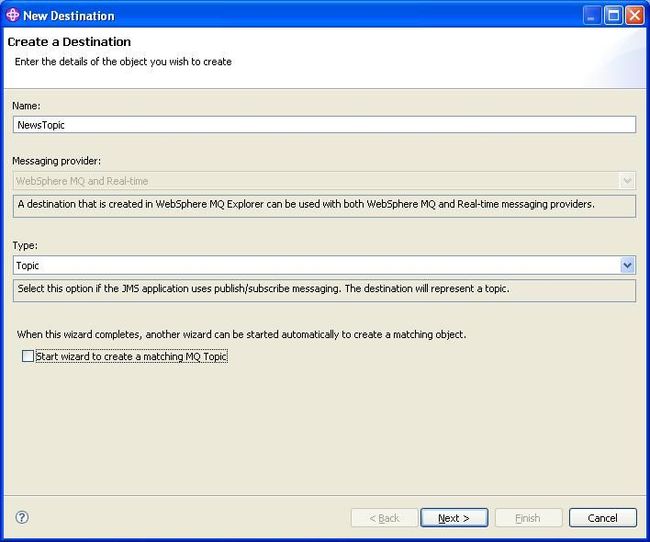Open the help question mark icon
650x542 pixels.
[x=22, y=517]
